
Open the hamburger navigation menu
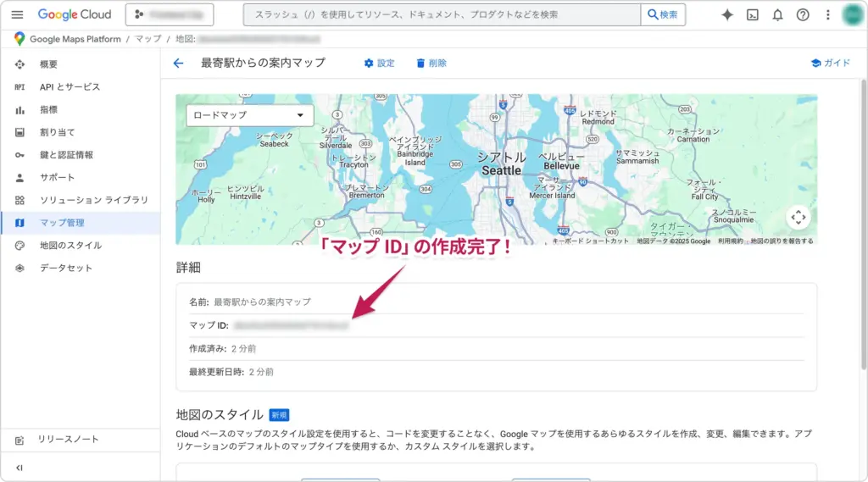[17, 14]
